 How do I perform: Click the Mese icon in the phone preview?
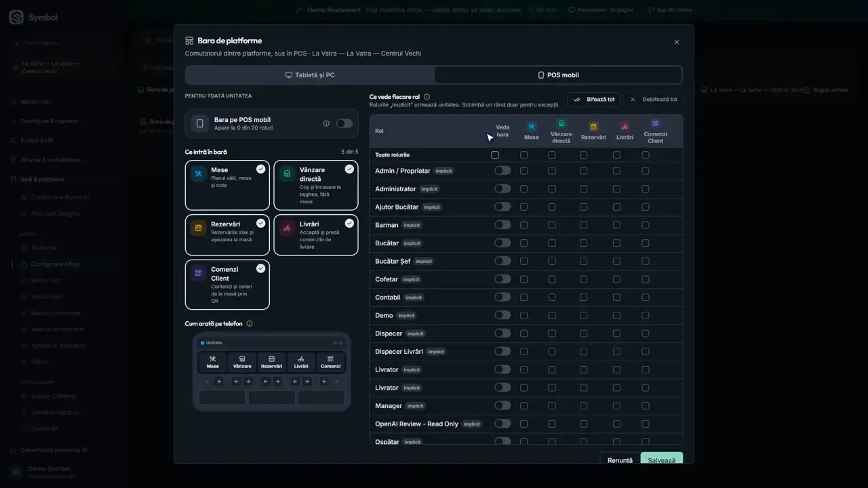(213, 359)
